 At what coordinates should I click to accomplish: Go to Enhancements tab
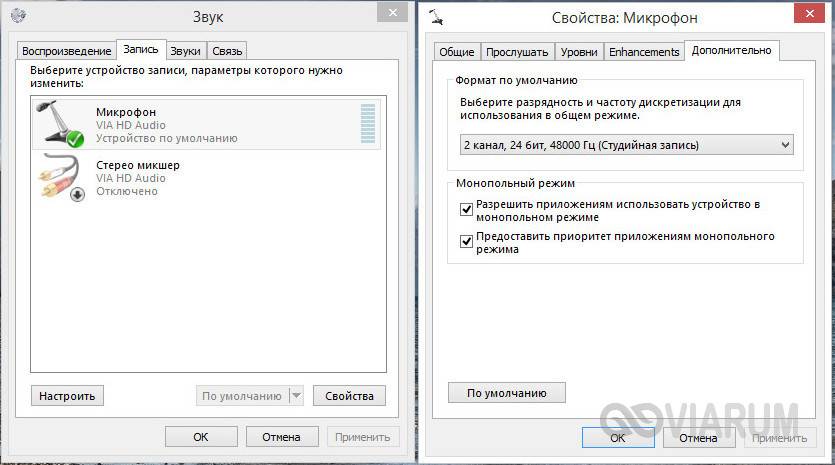pos(644,52)
